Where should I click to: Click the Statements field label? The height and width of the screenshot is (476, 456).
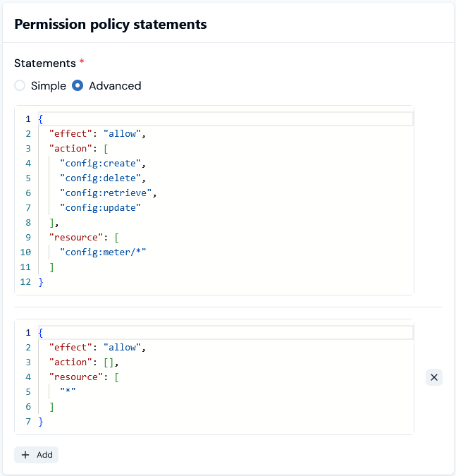tap(45, 63)
